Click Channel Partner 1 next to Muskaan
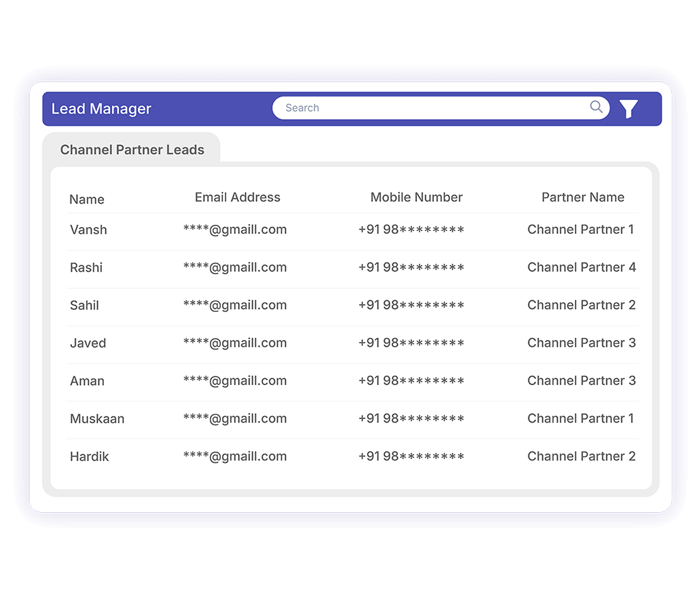 pos(581,419)
